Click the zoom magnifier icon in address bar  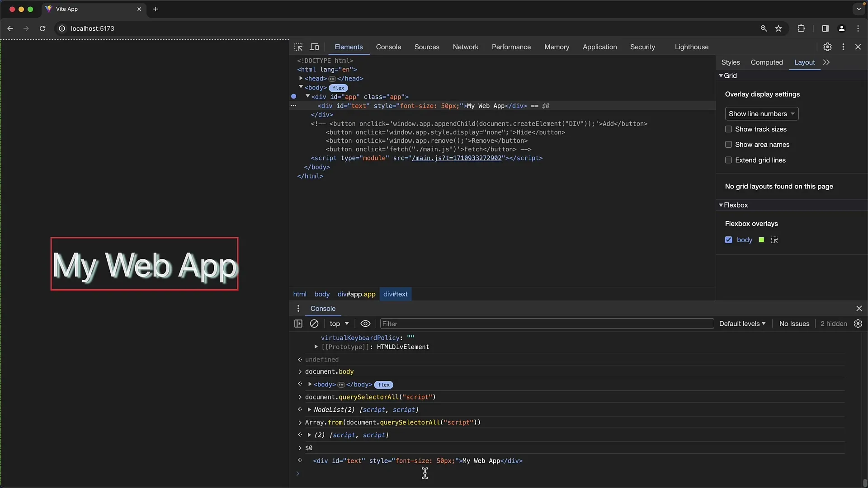point(764,28)
